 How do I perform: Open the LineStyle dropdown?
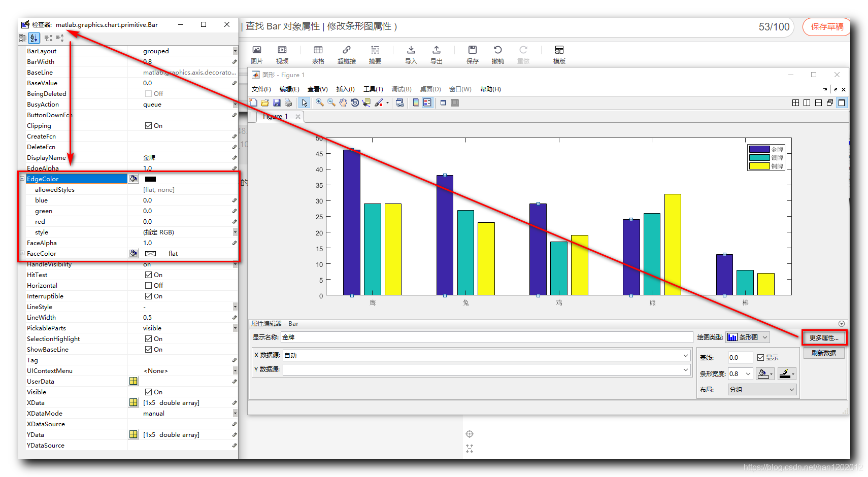(x=235, y=306)
